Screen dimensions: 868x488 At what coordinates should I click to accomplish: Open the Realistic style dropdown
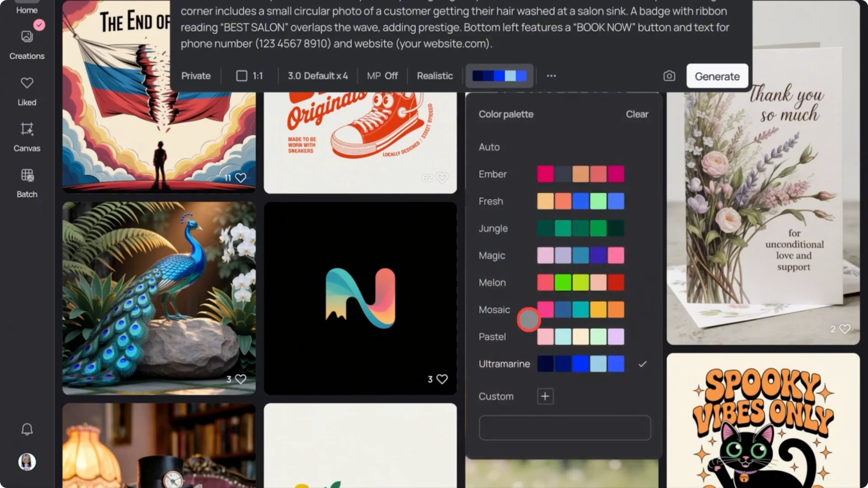434,76
